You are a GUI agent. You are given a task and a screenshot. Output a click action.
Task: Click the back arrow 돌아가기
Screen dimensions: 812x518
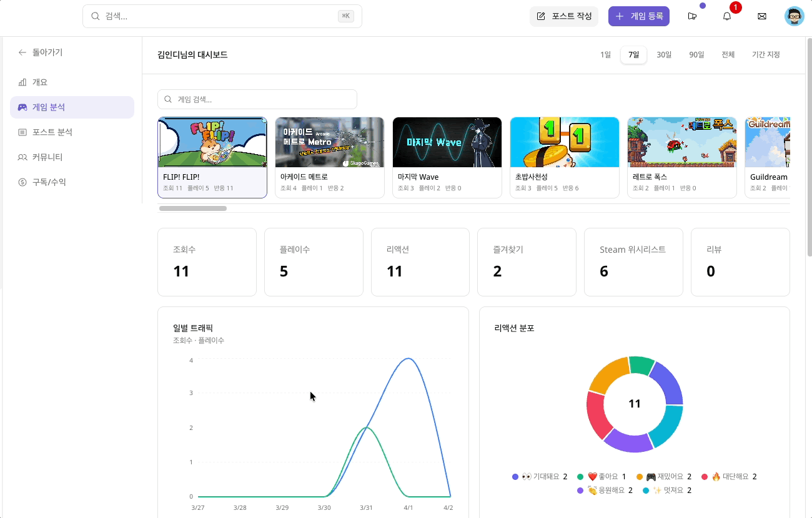[x=41, y=52]
